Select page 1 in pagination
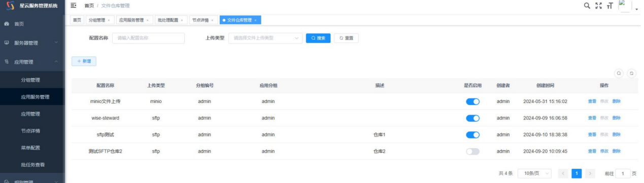Viewport: 644px width, 183px height. point(577,173)
